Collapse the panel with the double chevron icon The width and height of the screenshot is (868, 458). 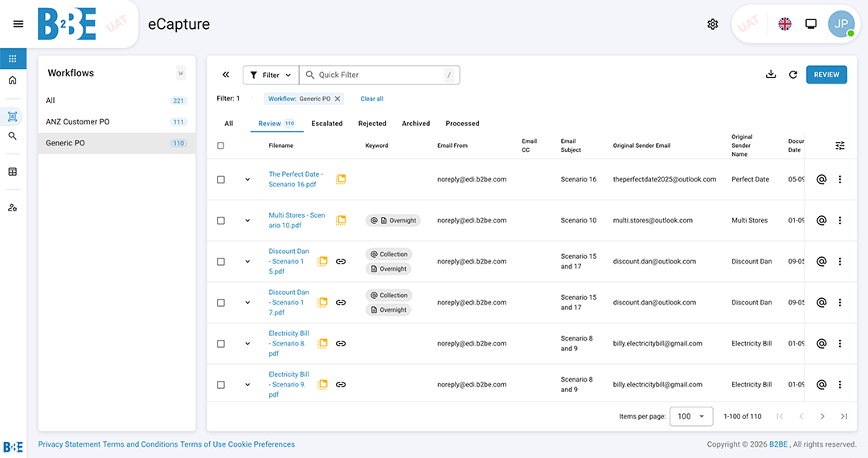226,75
